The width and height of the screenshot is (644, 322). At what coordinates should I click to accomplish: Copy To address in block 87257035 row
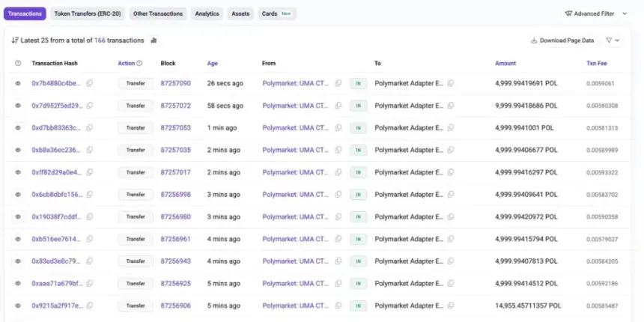tap(451, 150)
